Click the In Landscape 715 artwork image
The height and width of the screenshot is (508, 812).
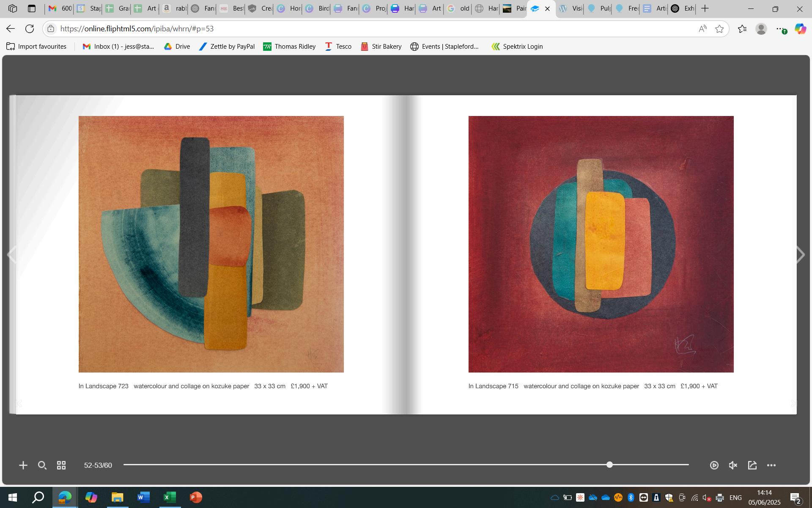601,244
